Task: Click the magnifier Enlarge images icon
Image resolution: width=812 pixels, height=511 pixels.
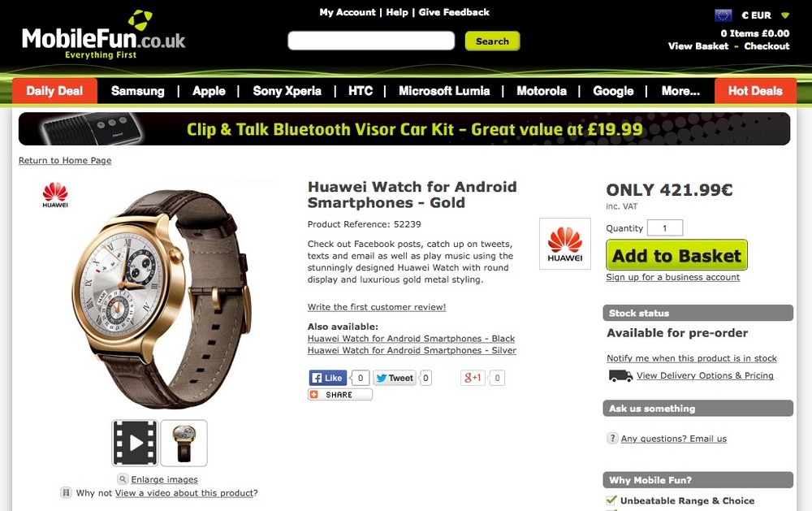Action: pos(123,479)
